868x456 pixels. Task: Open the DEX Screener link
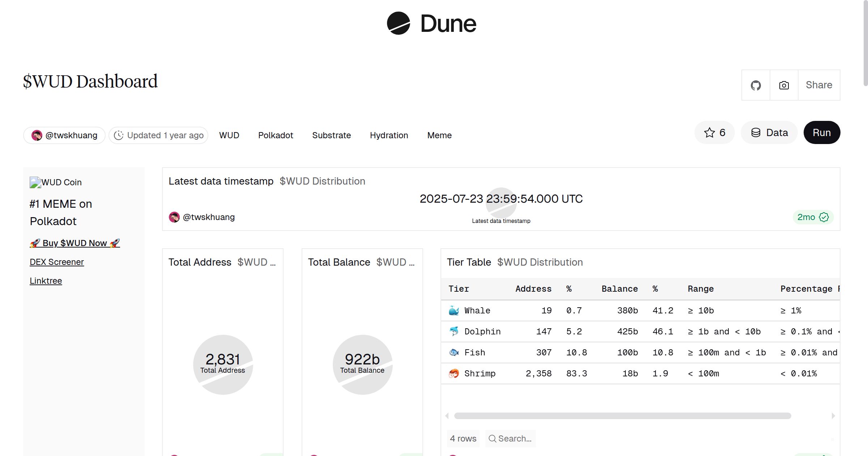pos(57,262)
